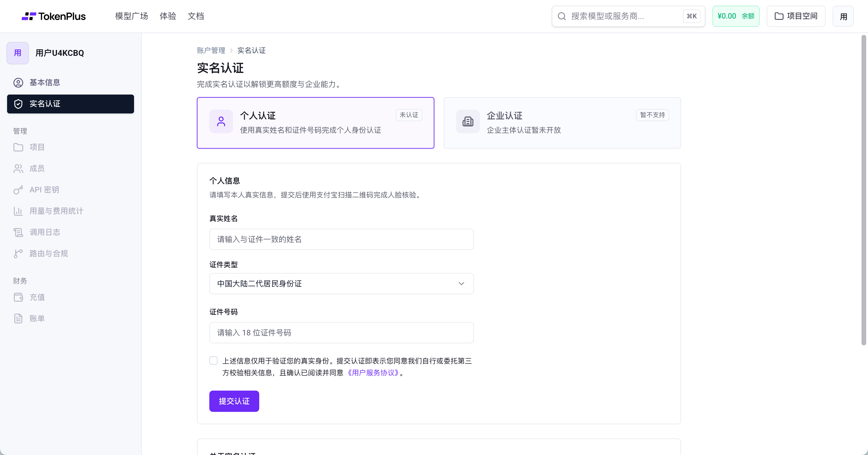Click the folder icon beside 项目
This screenshot has width=868, height=455.
(18, 147)
